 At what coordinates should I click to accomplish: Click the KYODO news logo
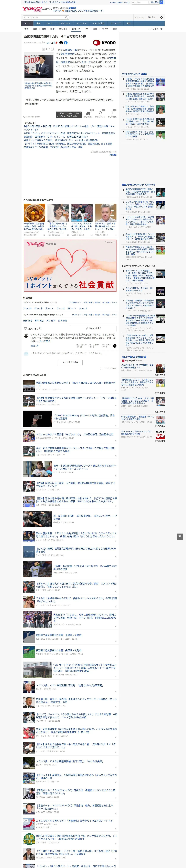[x=104, y=43]
